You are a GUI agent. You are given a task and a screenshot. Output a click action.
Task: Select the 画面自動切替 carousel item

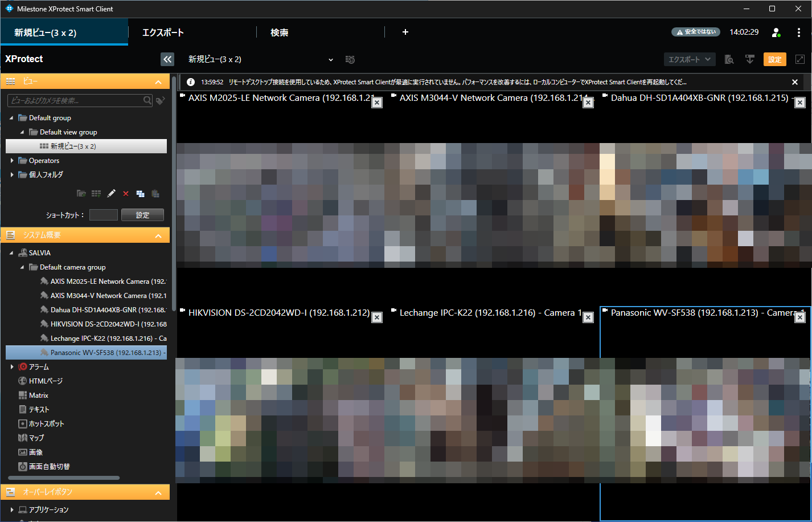pos(44,467)
